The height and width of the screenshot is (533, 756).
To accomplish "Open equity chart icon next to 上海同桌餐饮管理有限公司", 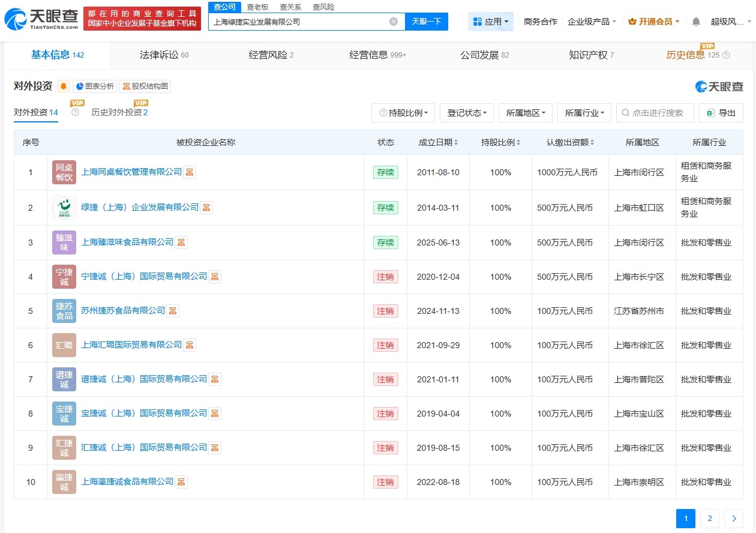I will 190,172.
